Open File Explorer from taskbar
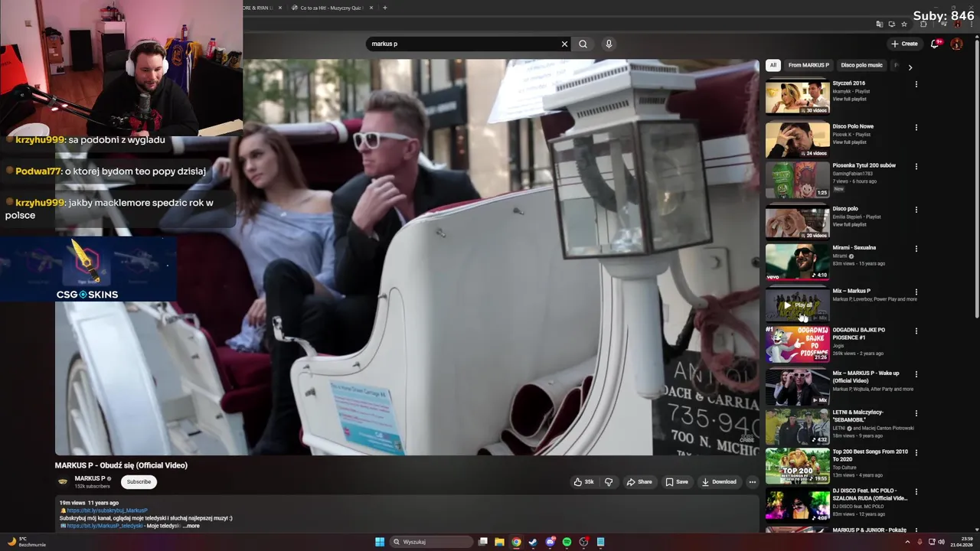This screenshot has width=980, height=551. click(x=499, y=542)
